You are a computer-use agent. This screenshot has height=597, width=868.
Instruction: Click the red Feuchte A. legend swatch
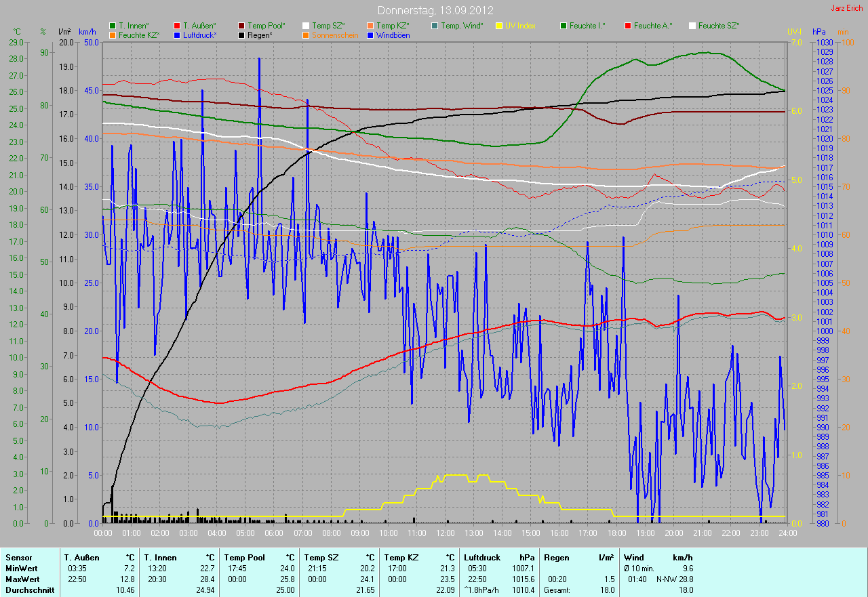click(628, 26)
